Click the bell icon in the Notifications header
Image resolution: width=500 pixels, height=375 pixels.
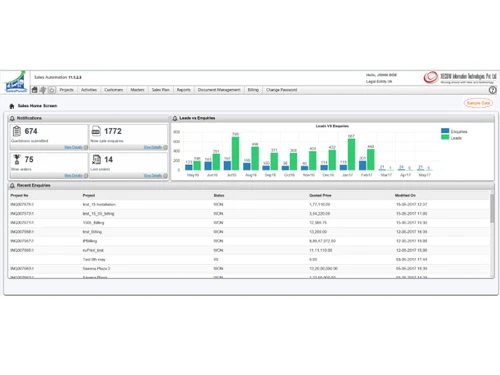(x=12, y=118)
